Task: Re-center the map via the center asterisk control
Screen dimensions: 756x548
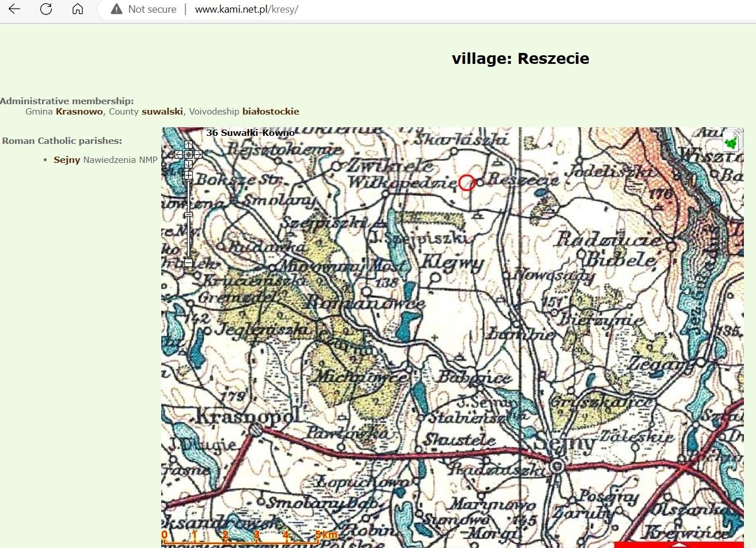Action: (188, 154)
